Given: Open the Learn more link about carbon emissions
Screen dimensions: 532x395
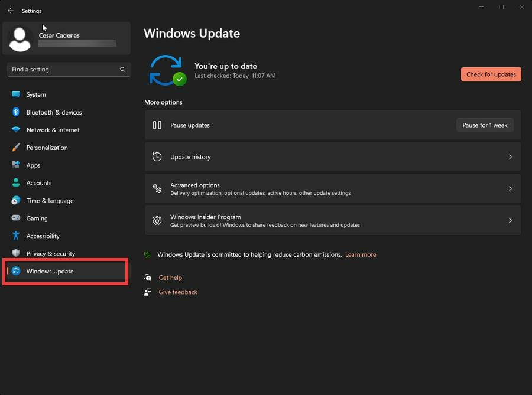Looking at the screenshot, I should (361, 254).
